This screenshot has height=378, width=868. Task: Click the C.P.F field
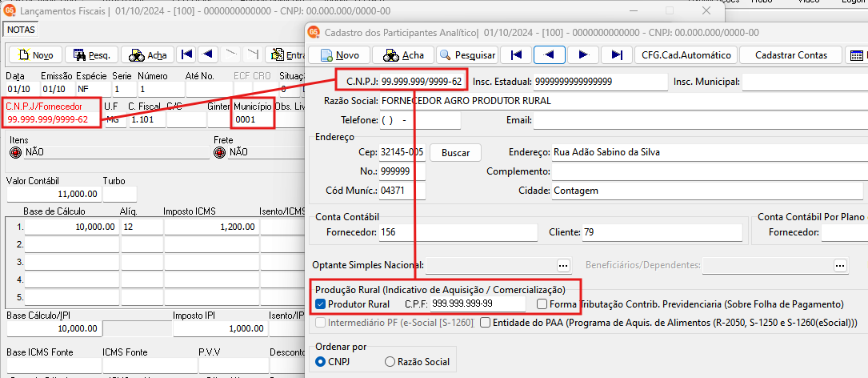click(x=478, y=304)
